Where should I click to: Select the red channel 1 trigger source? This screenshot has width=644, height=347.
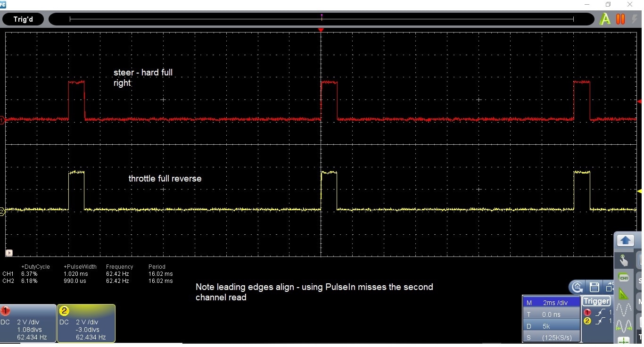pyautogui.click(x=587, y=312)
